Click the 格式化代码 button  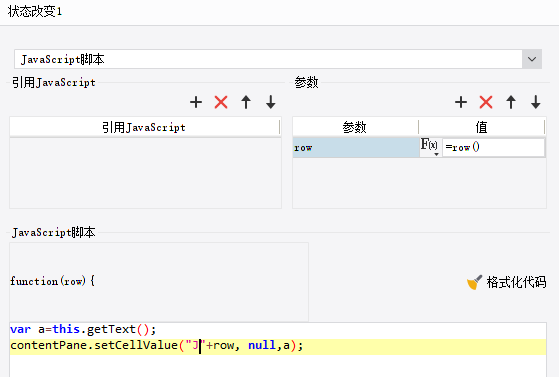(507, 282)
